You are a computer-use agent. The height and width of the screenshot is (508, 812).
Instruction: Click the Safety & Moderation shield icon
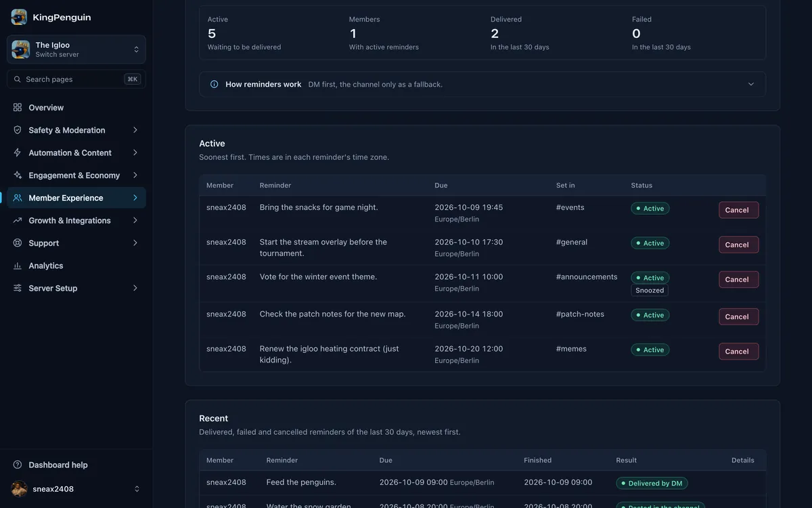pos(18,130)
